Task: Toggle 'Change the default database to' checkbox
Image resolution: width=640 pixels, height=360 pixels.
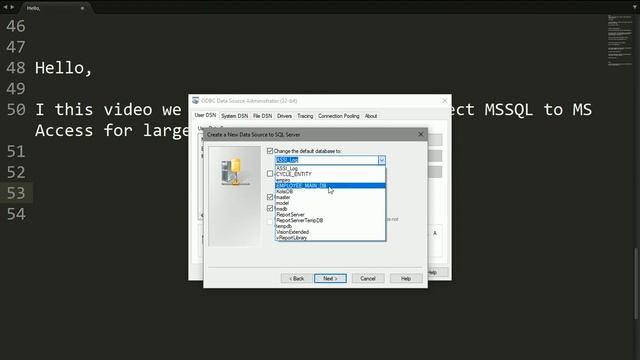Action: point(270,151)
